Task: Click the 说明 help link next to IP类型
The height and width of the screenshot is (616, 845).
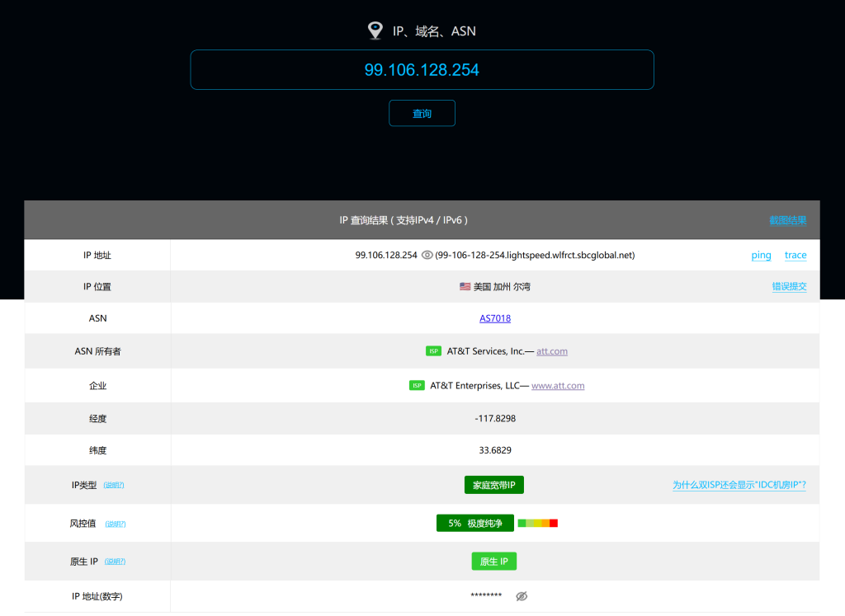Action: click(114, 486)
